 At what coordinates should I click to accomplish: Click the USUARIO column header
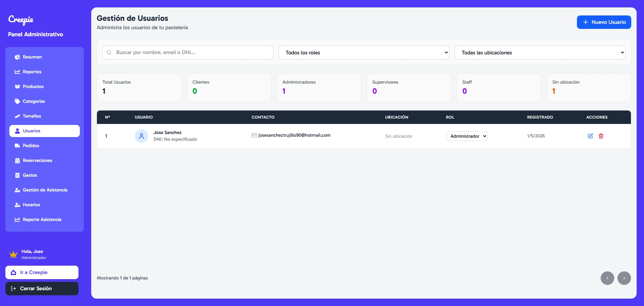tap(144, 117)
